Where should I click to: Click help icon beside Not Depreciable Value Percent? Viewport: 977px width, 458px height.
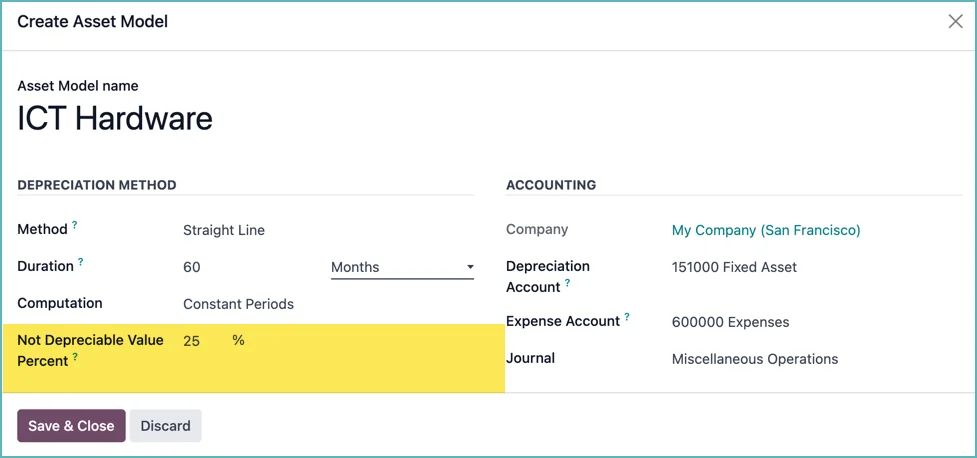pos(75,357)
